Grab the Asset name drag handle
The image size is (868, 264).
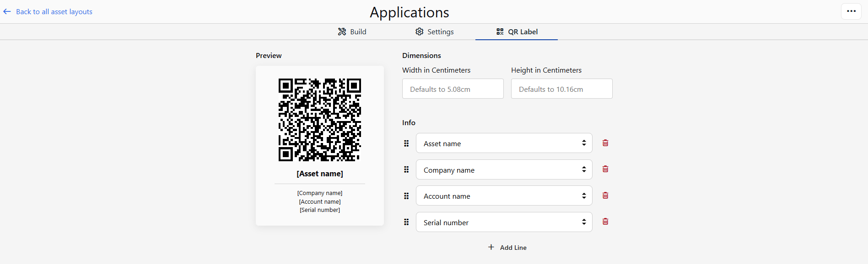(x=406, y=143)
